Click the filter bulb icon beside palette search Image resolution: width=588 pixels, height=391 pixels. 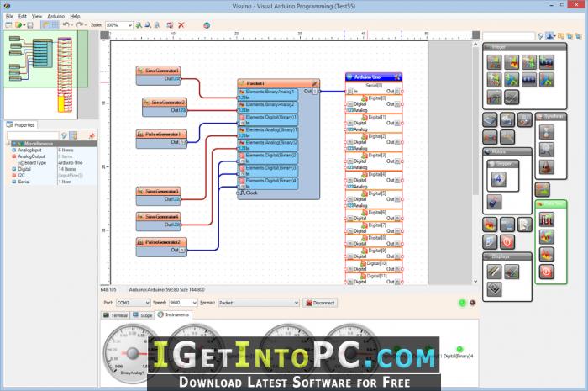[x=540, y=36]
